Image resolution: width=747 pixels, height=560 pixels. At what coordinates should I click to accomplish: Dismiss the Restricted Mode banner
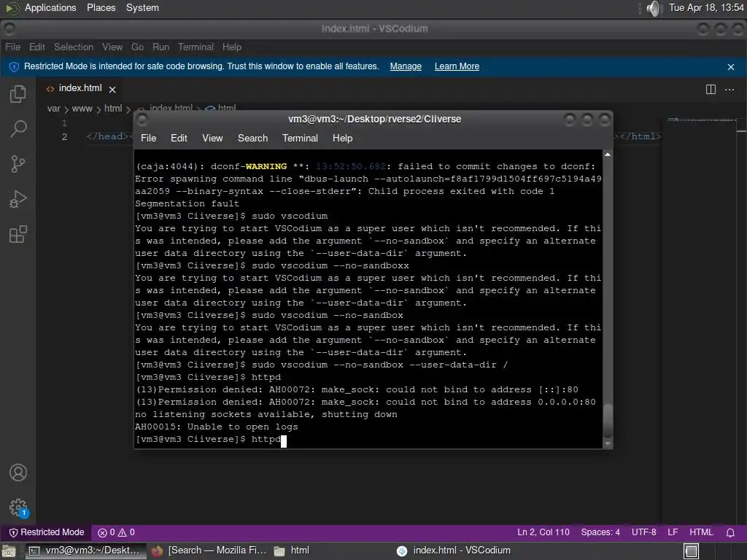731,67
